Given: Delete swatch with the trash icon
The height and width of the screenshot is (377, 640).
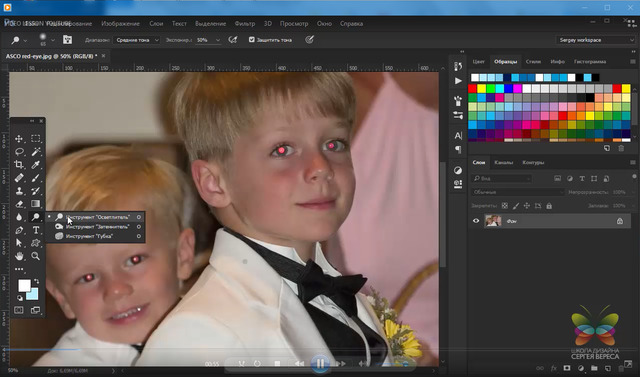Looking at the screenshot, I should 621,149.
